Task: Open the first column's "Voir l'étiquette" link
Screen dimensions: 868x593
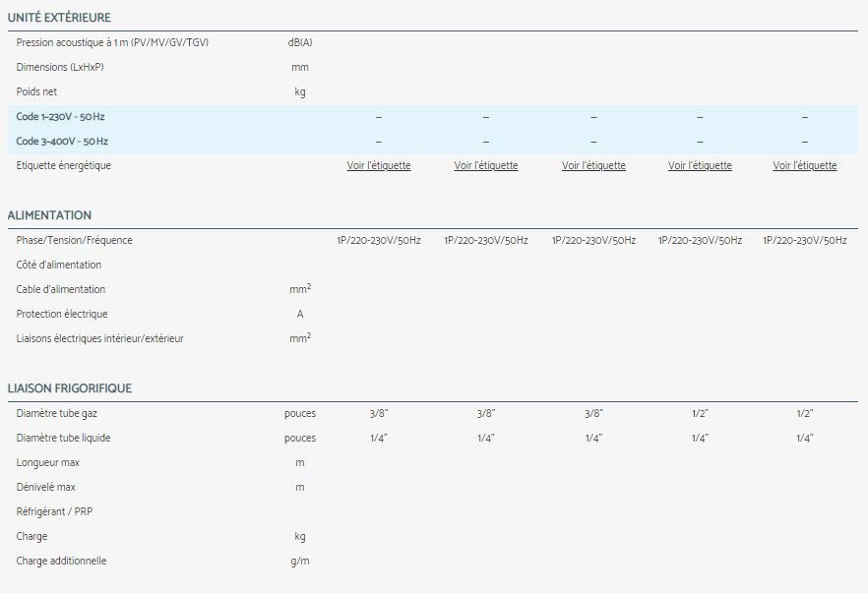Action: tap(378, 166)
